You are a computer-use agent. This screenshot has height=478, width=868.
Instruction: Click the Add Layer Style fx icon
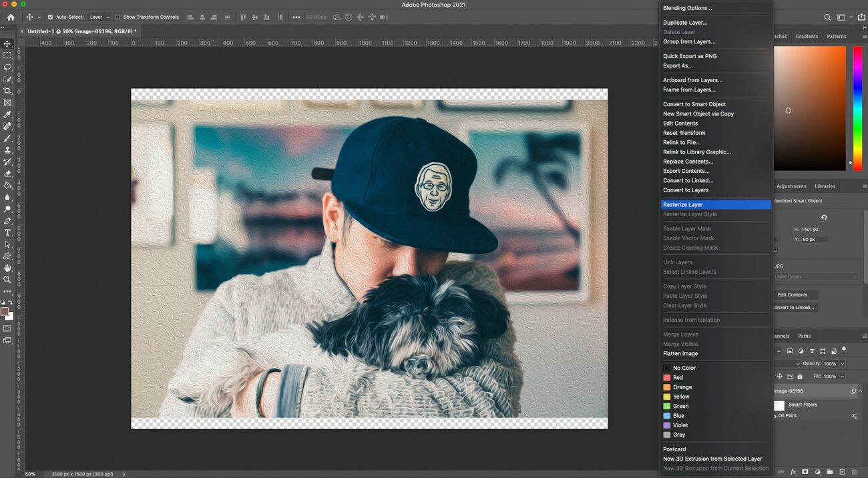pos(793,471)
